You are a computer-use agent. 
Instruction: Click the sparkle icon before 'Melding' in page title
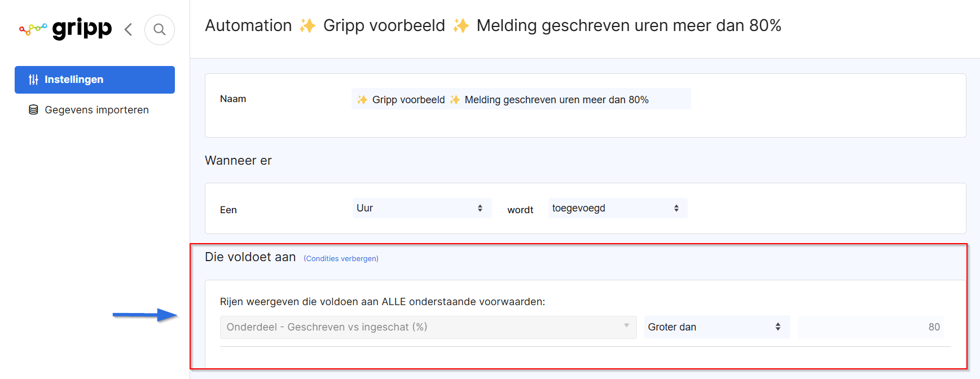pos(461,25)
